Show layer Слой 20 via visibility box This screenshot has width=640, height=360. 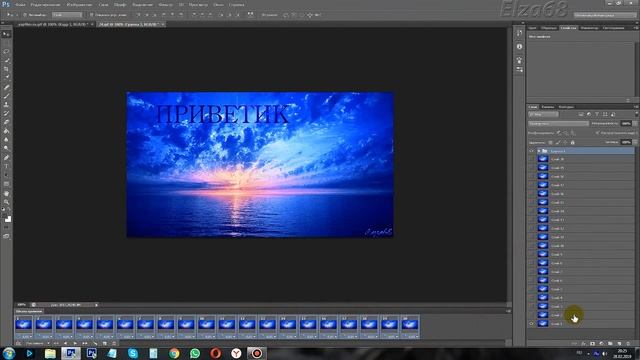point(531,159)
